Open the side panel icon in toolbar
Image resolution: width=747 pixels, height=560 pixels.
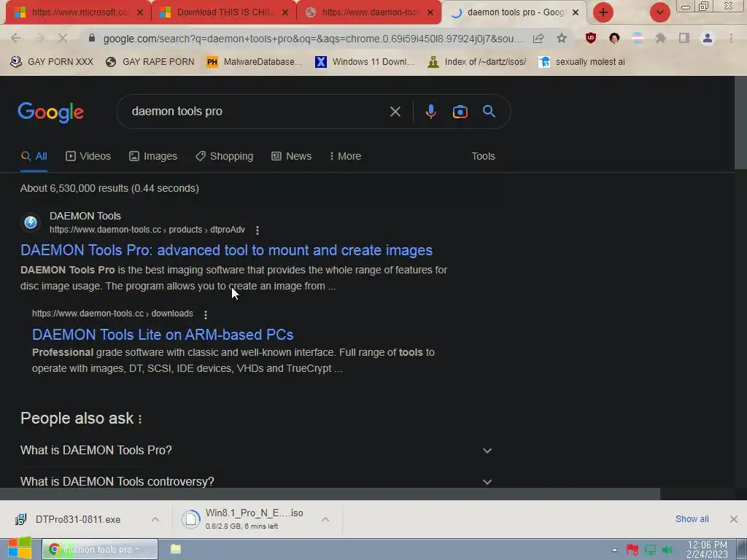tap(684, 38)
